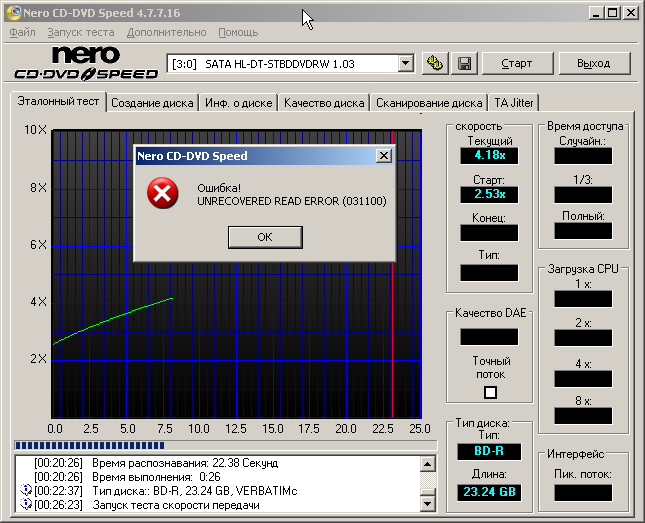Click the Пик. поток interface value box
This screenshot has height=523, width=645.
point(583,493)
